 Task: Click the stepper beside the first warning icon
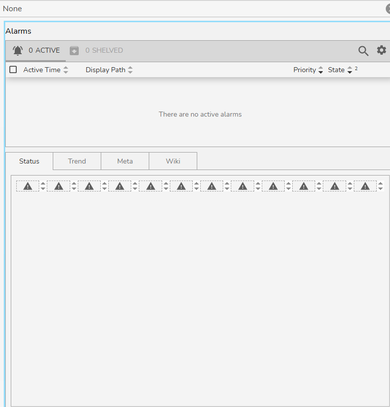[43, 186]
